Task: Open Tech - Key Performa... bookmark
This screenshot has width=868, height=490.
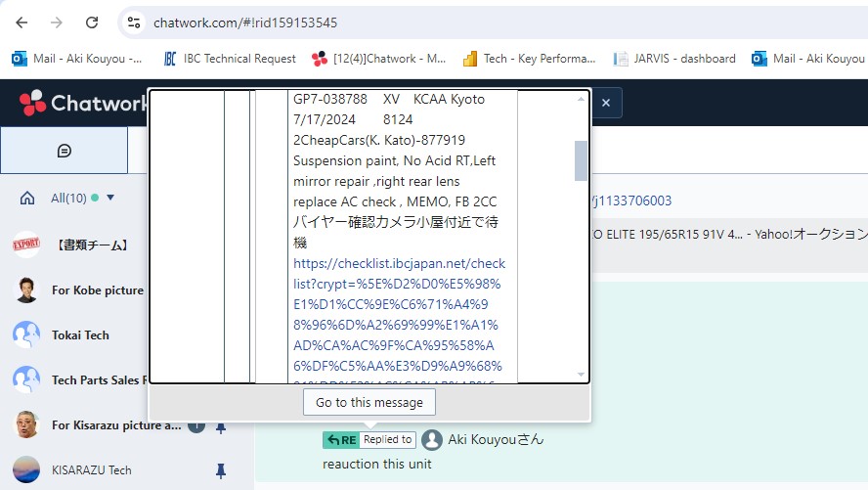Action: (x=529, y=59)
